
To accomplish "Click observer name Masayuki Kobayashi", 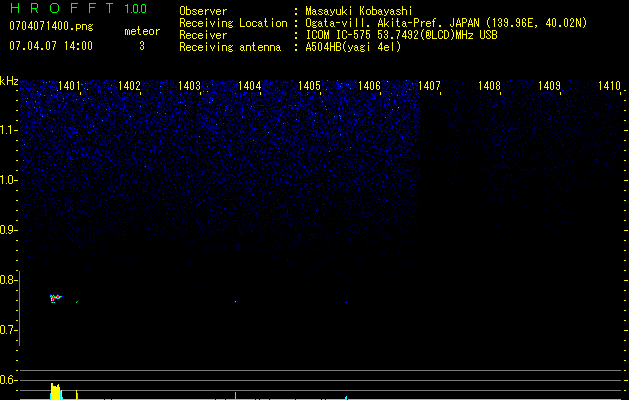I will (359, 11).
